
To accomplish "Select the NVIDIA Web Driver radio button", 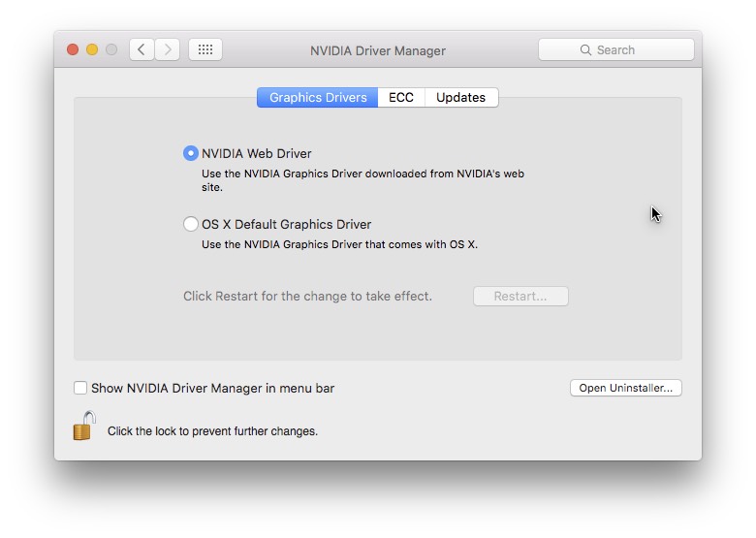I will click(191, 153).
